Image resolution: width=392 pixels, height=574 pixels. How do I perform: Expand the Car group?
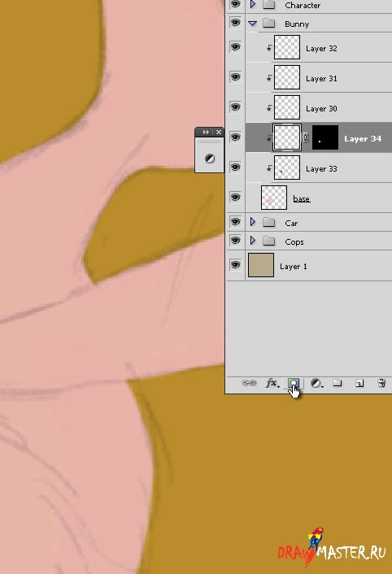pyautogui.click(x=253, y=222)
